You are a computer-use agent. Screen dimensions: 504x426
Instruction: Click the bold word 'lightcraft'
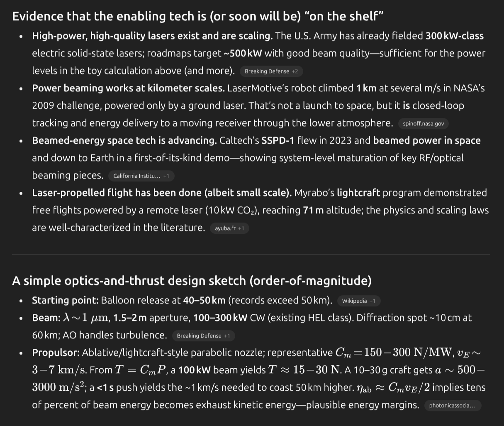(358, 193)
